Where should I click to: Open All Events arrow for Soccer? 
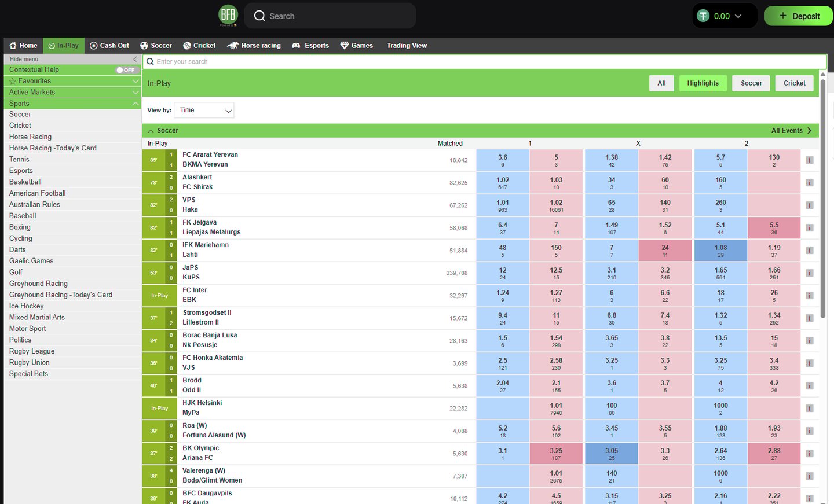pyautogui.click(x=809, y=131)
